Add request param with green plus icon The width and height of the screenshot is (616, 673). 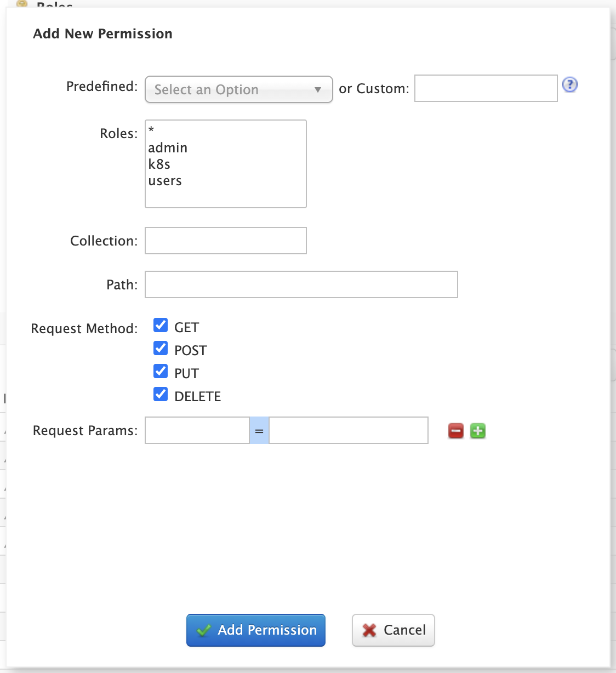pyautogui.click(x=478, y=431)
